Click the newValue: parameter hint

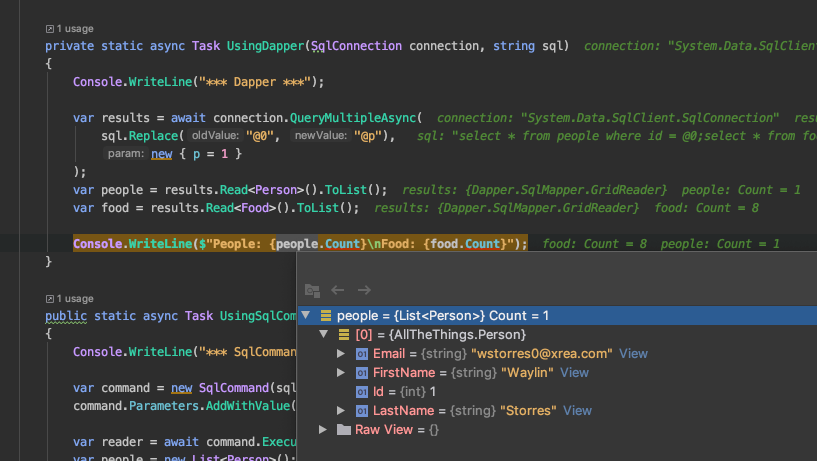click(321, 135)
